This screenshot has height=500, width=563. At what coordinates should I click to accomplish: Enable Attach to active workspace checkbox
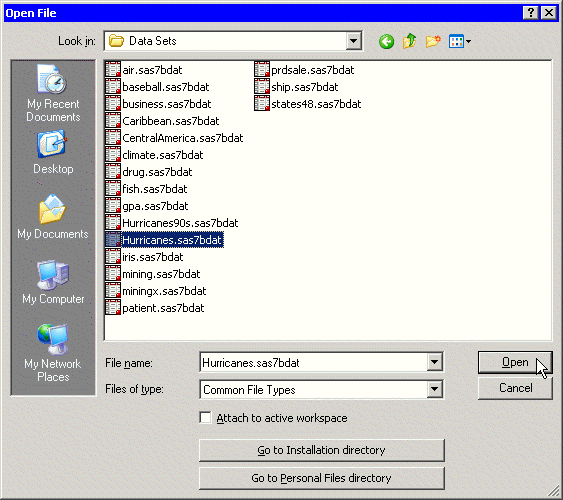(x=205, y=418)
